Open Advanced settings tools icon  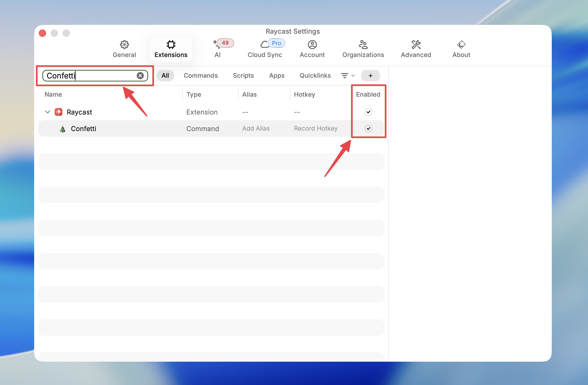(416, 45)
